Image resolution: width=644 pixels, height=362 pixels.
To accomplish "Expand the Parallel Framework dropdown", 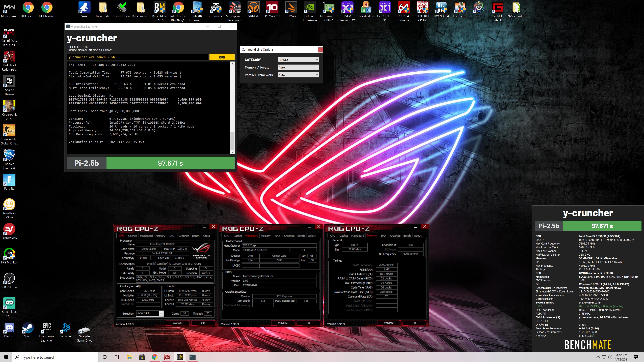I will (x=298, y=75).
